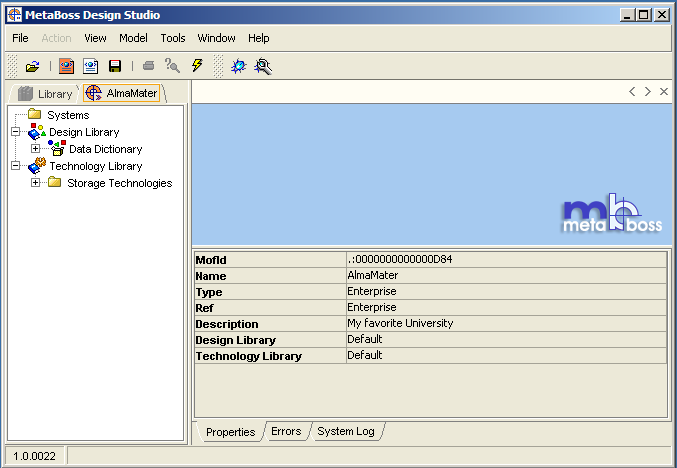Image resolution: width=677 pixels, height=468 pixels.
Task: Show the System Log tab
Action: coord(346,432)
